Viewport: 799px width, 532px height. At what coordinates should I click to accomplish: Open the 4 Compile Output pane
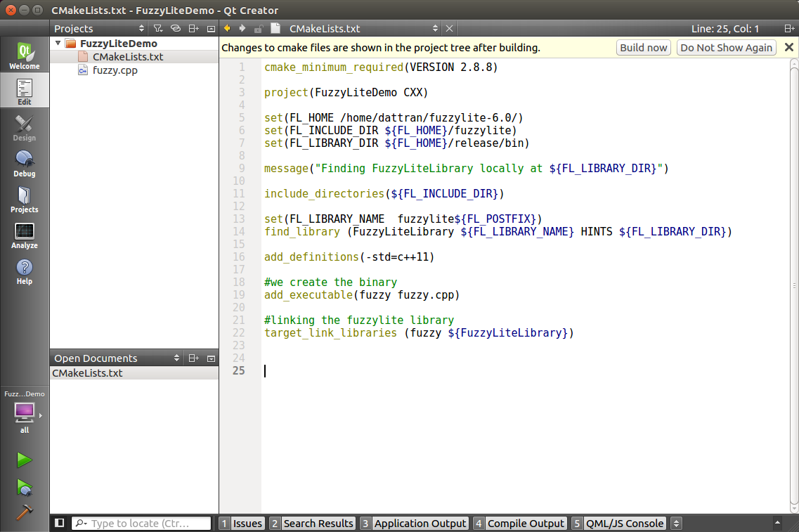(519, 524)
